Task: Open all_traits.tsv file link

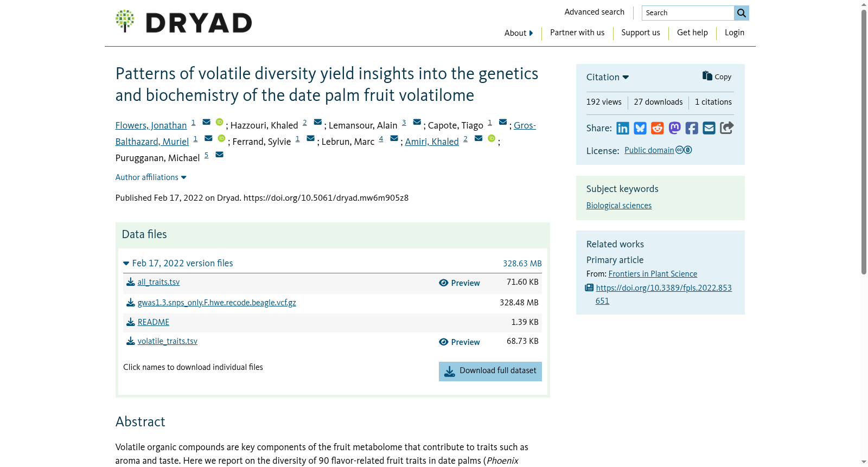Action: coord(158,282)
